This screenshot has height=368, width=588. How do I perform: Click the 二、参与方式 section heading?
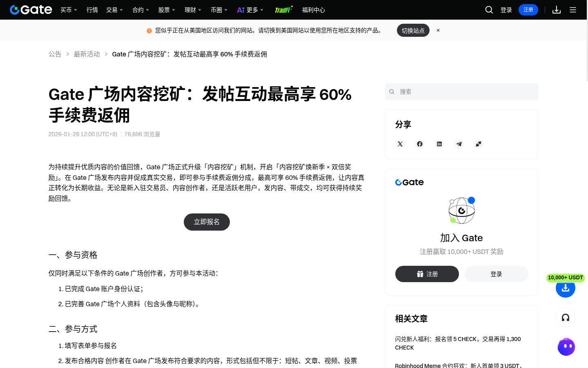[x=73, y=329]
